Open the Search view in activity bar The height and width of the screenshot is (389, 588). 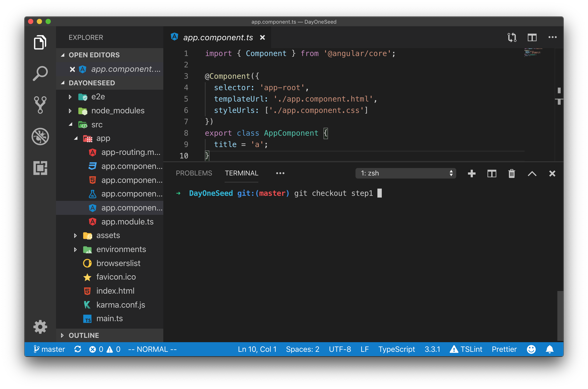coord(40,74)
